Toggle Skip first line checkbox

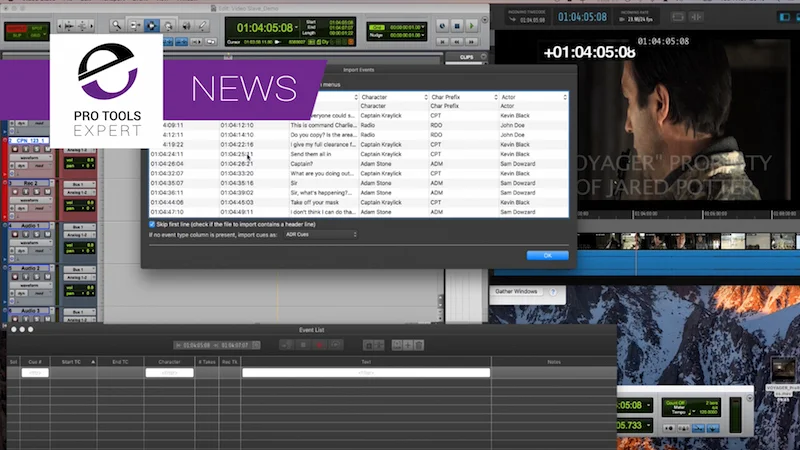pos(152,224)
